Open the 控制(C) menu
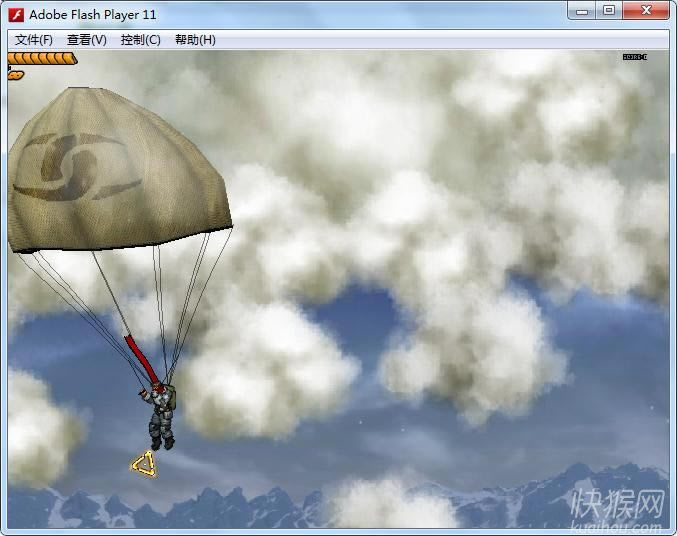 (x=140, y=40)
